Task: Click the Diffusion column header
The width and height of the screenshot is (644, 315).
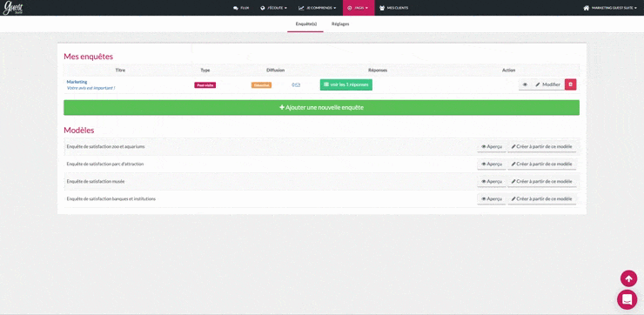Action: (275, 70)
